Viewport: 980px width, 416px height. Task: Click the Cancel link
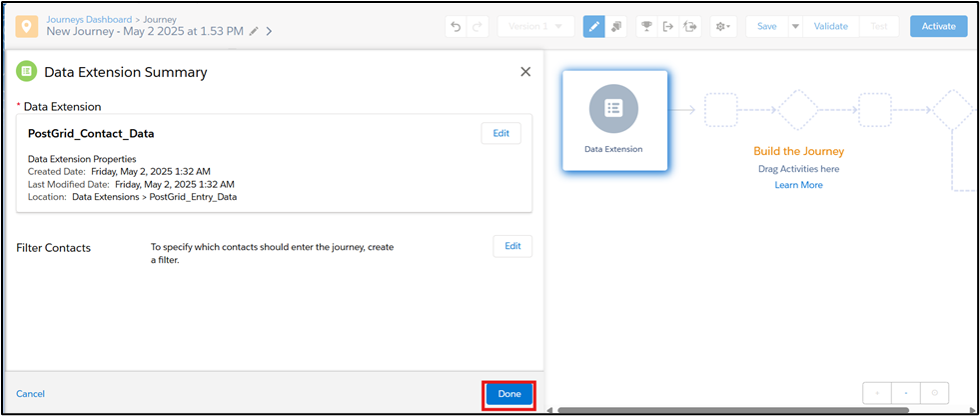pos(30,394)
